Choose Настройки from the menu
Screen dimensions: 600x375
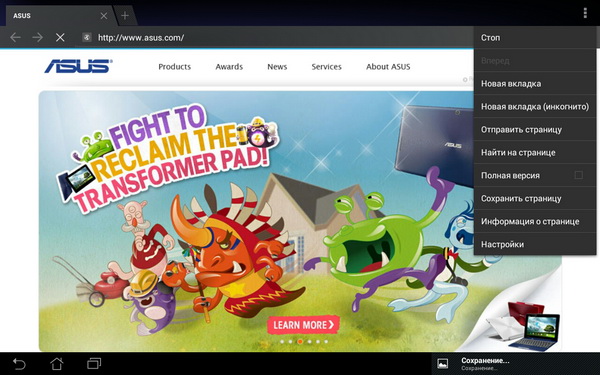(535, 244)
